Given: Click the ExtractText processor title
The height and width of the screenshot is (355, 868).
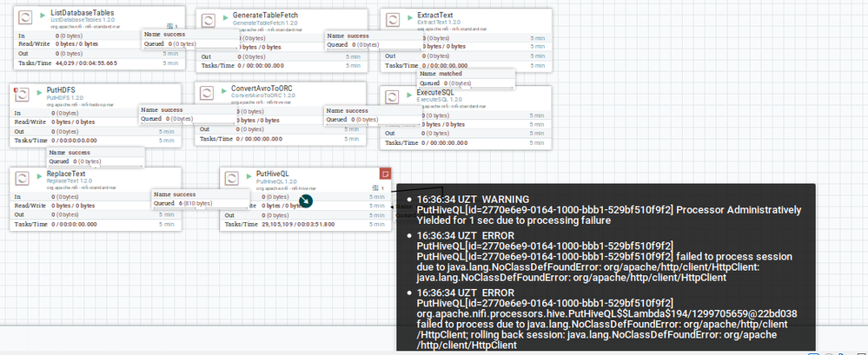Looking at the screenshot, I should tap(435, 16).
